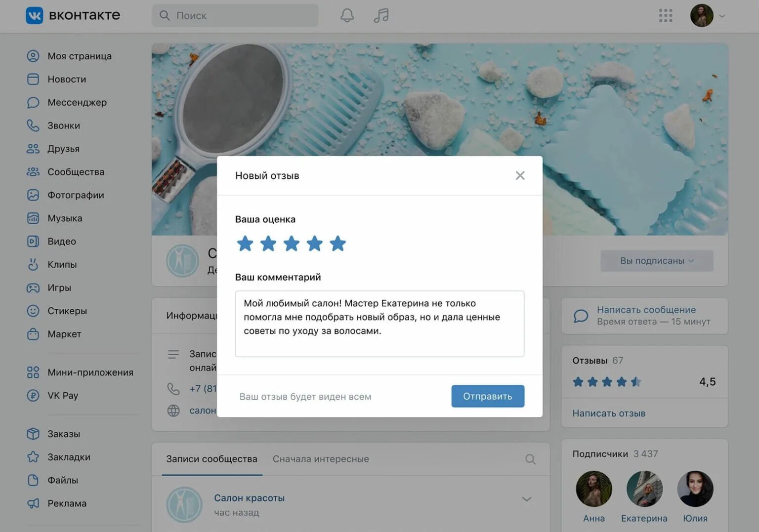Click the Музыка sidebar icon
Screen dimensions: 759x532
[33, 218]
